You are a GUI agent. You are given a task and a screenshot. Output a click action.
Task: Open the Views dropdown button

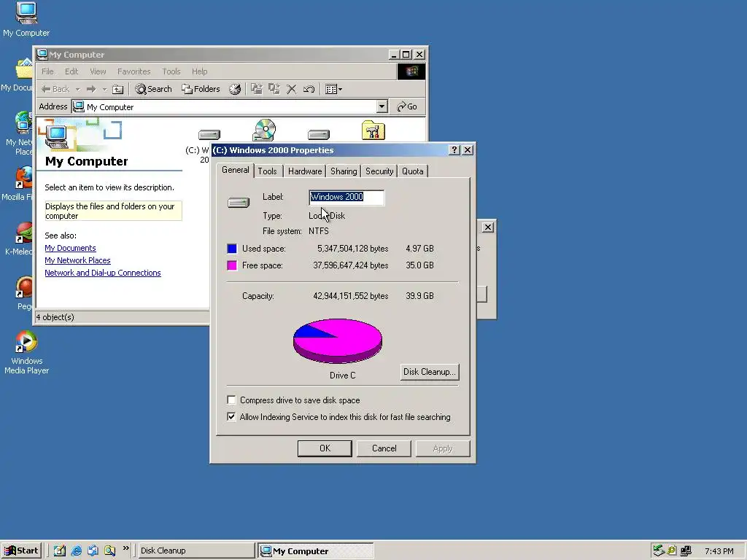(x=333, y=89)
